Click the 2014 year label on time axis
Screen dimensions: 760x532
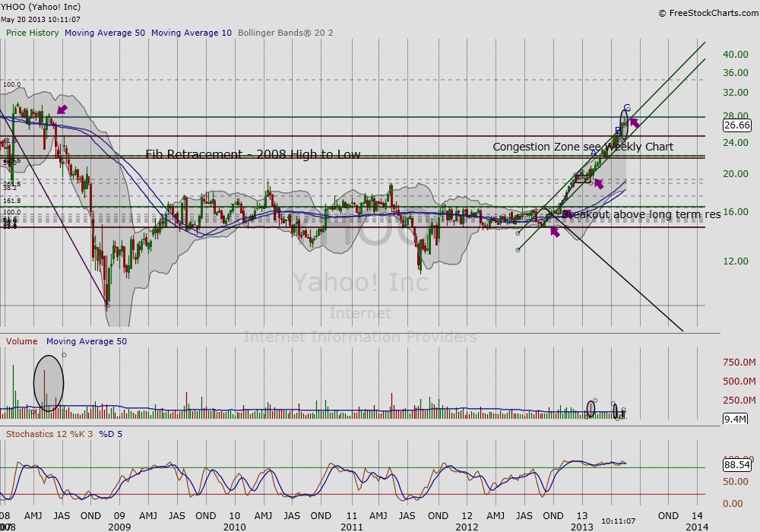click(x=697, y=527)
